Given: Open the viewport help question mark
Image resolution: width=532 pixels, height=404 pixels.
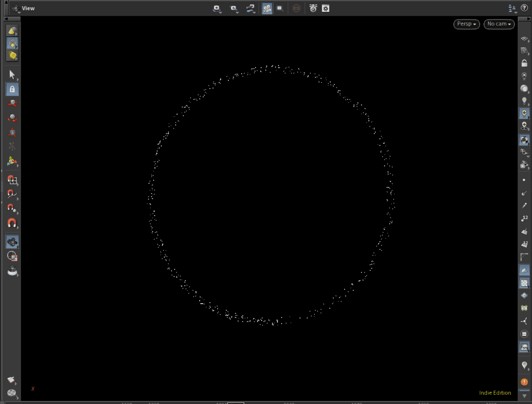Looking at the screenshot, I should [524, 8].
